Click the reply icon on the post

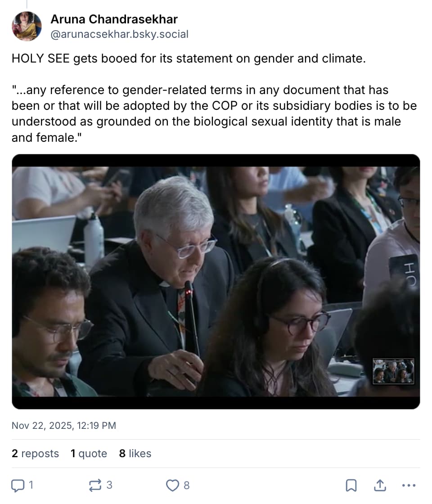click(18, 486)
